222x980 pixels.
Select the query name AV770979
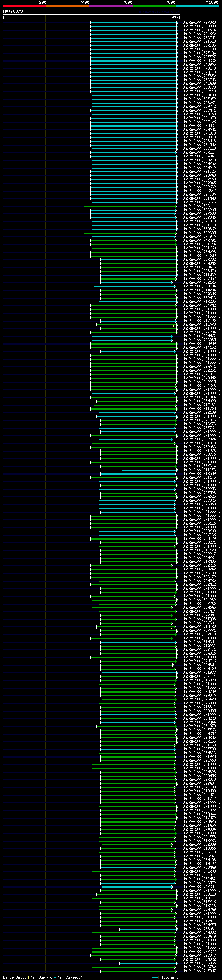point(13,11)
